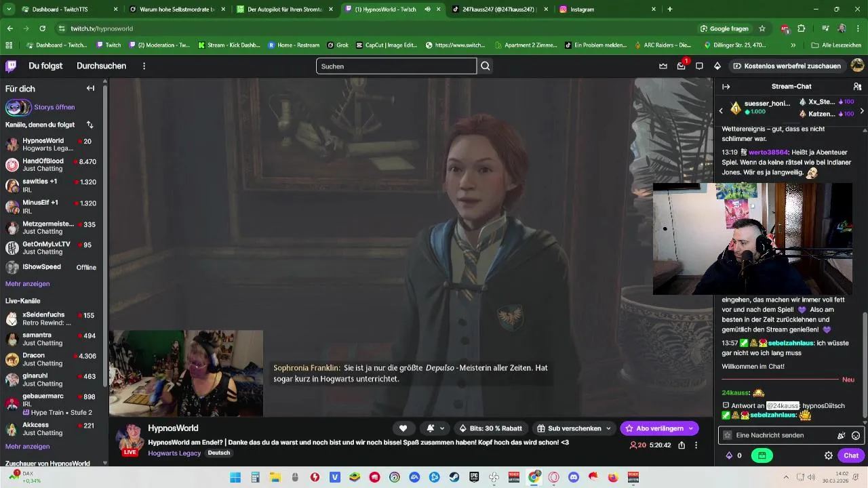Click Kostenlos werbefrei zuschauen button

click(787, 66)
